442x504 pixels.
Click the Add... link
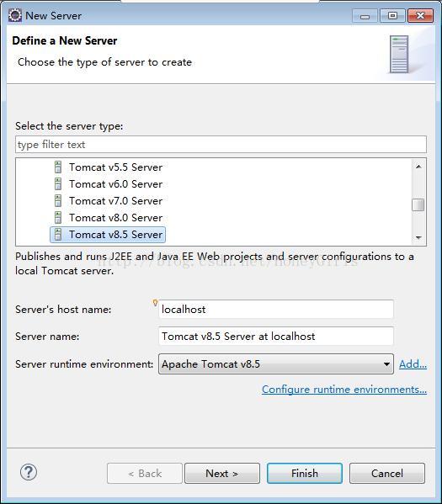point(413,363)
